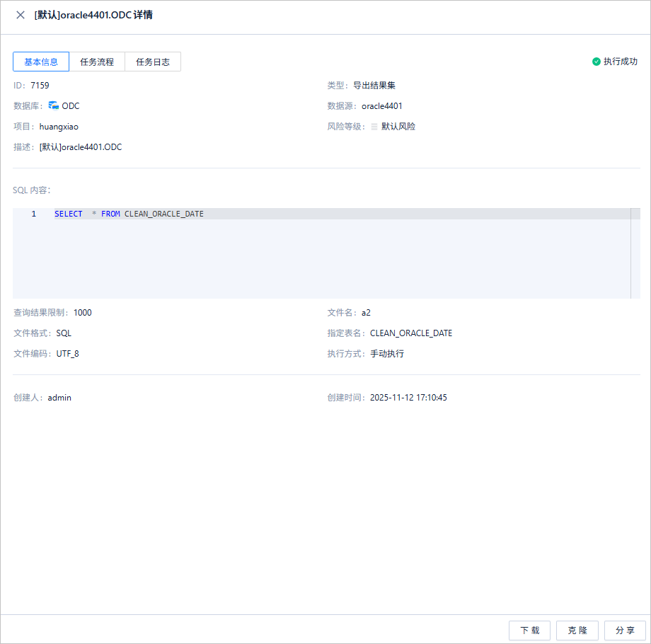Screen dimensions: 651x644
Task: Switch to the 任务流程 tab
Action: pos(97,62)
